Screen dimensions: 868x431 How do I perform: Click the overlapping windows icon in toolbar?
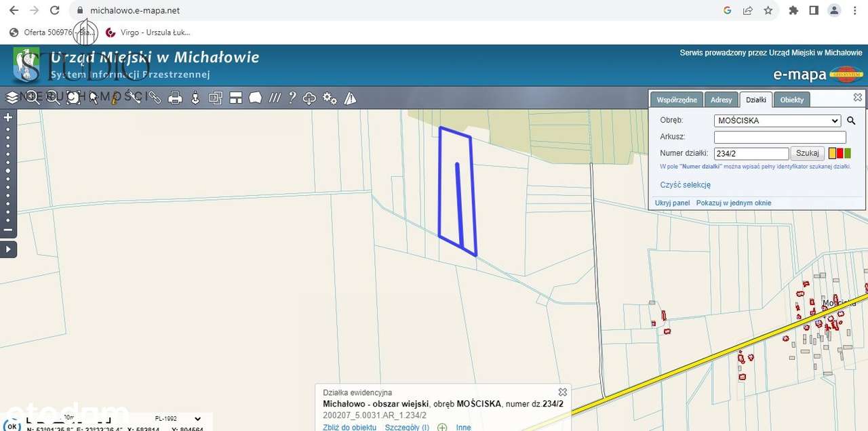pyautogui.click(x=216, y=98)
